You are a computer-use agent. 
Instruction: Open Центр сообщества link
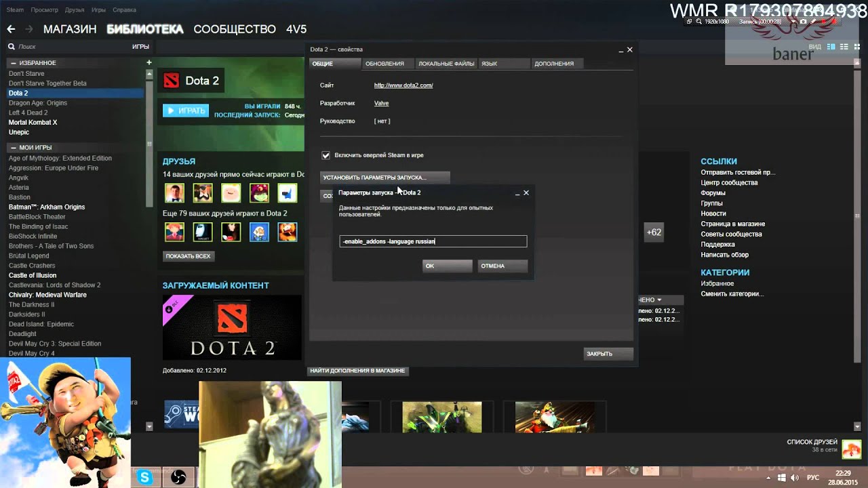coord(729,182)
